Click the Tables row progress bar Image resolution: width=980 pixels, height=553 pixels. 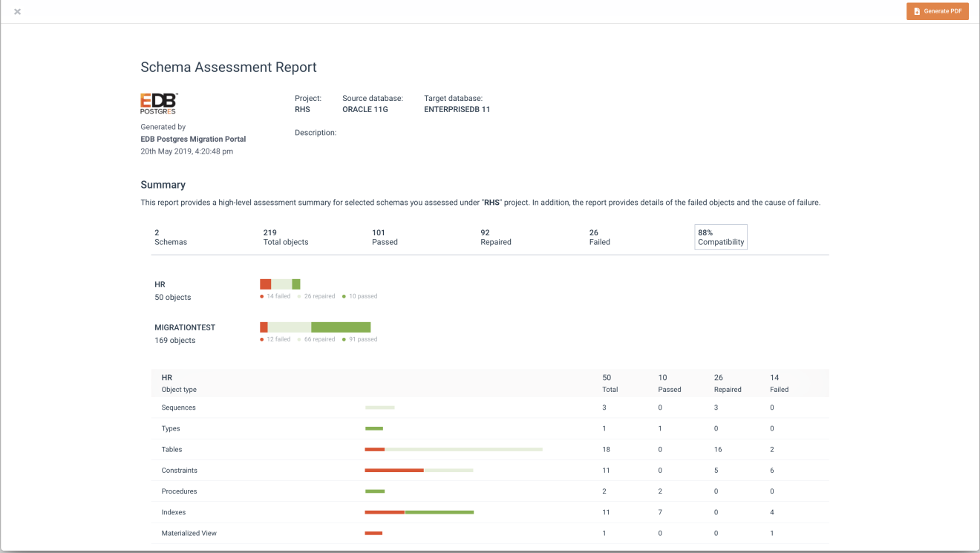pyautogui.click(x=454, y=449)
